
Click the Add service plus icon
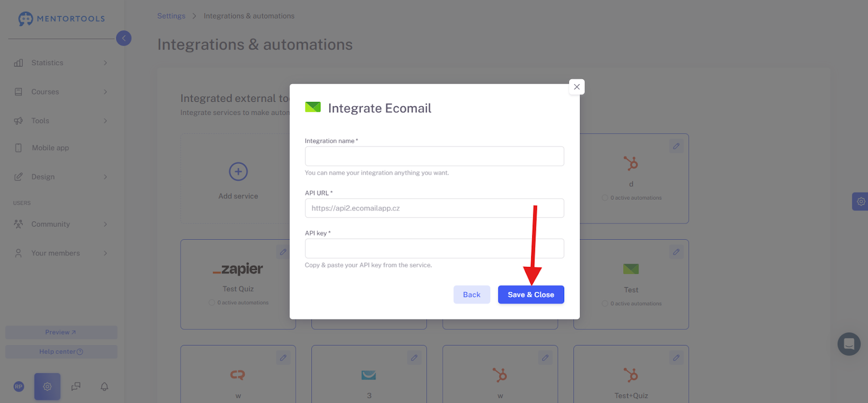point(238,171)
